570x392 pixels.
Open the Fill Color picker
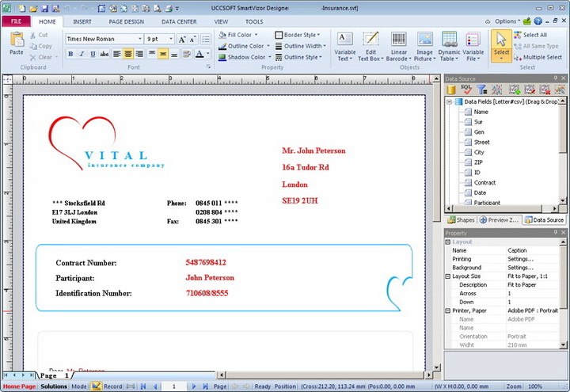(239, 35)
